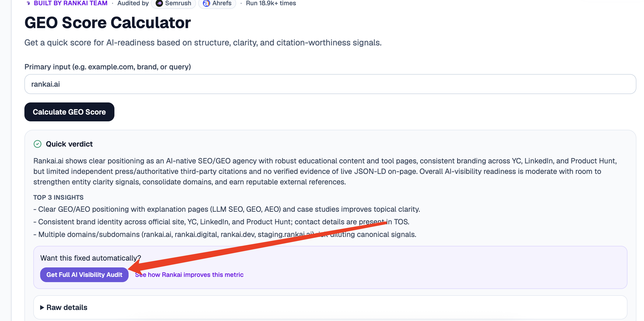
Task: Click the subtitle about AI-readiness score
Action: click(x=203, y=43)
